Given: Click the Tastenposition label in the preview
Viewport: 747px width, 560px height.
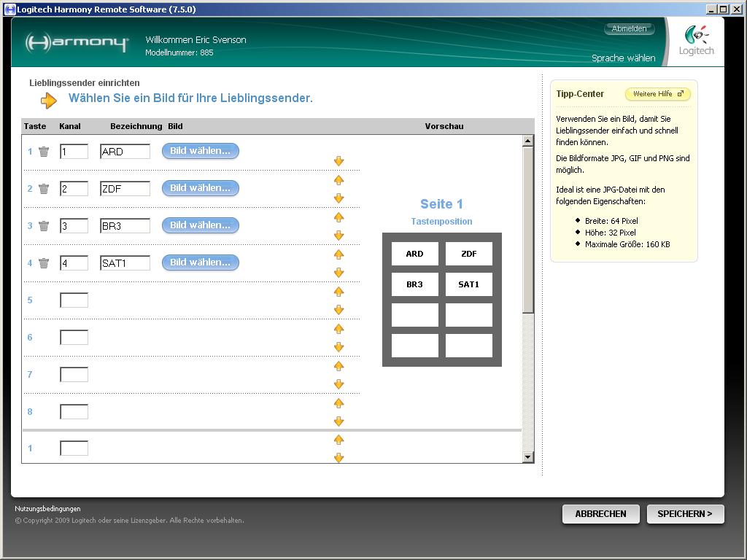Looking at the screenshot, I should coord(441,222).
